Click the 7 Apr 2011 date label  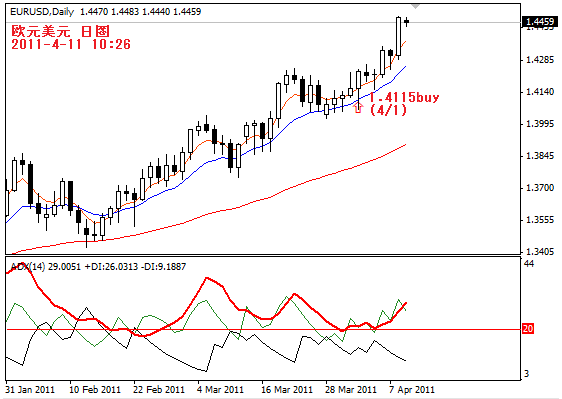click(412, 390)
